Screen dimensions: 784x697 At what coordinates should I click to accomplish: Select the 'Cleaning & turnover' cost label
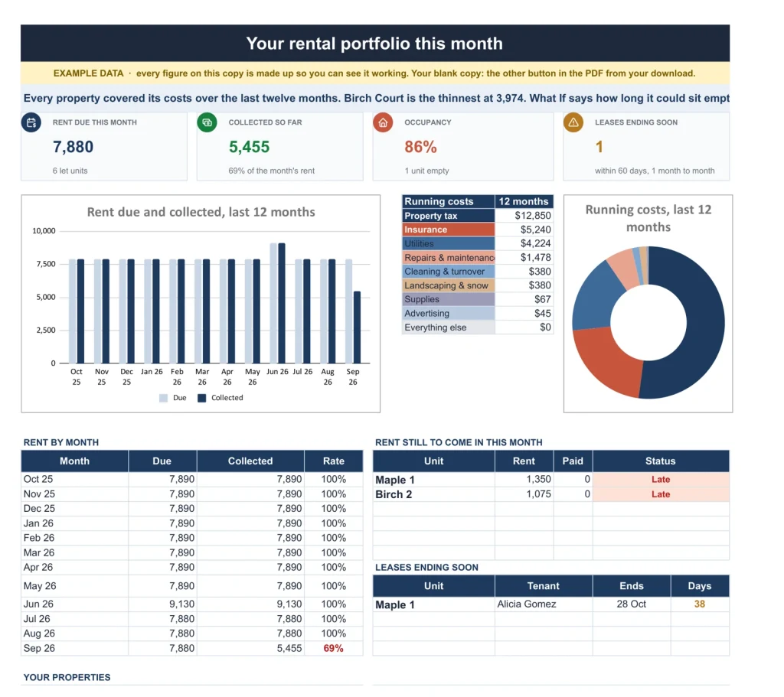449,272
